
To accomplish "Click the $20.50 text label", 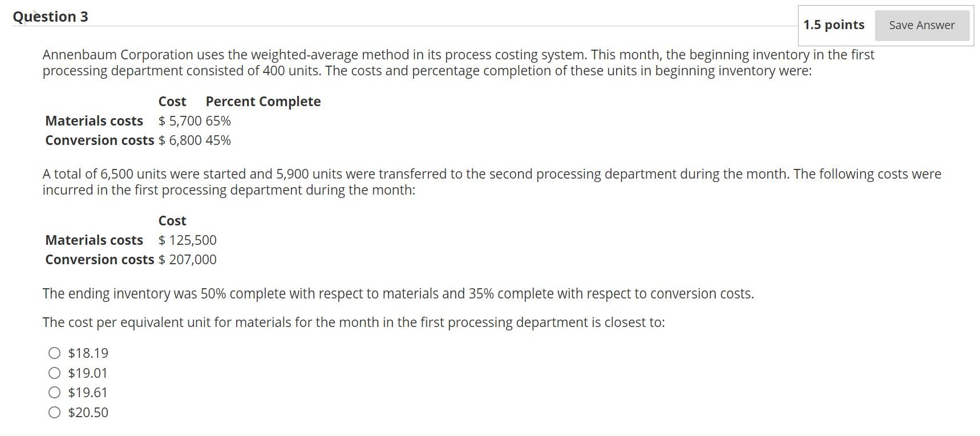I will pyautogui.click(x=87, y=412).
